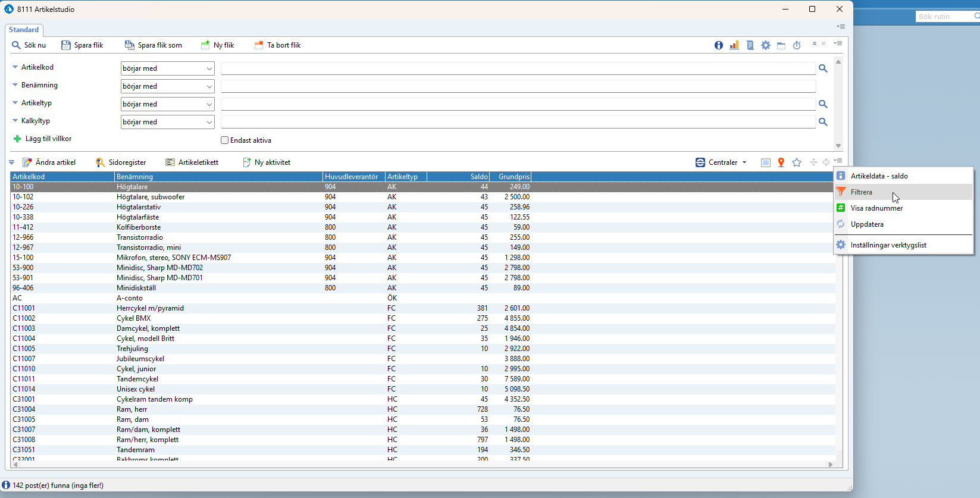Click the orange map pin icon
This screenshot has width=980, height=498.
pos(781,162)
